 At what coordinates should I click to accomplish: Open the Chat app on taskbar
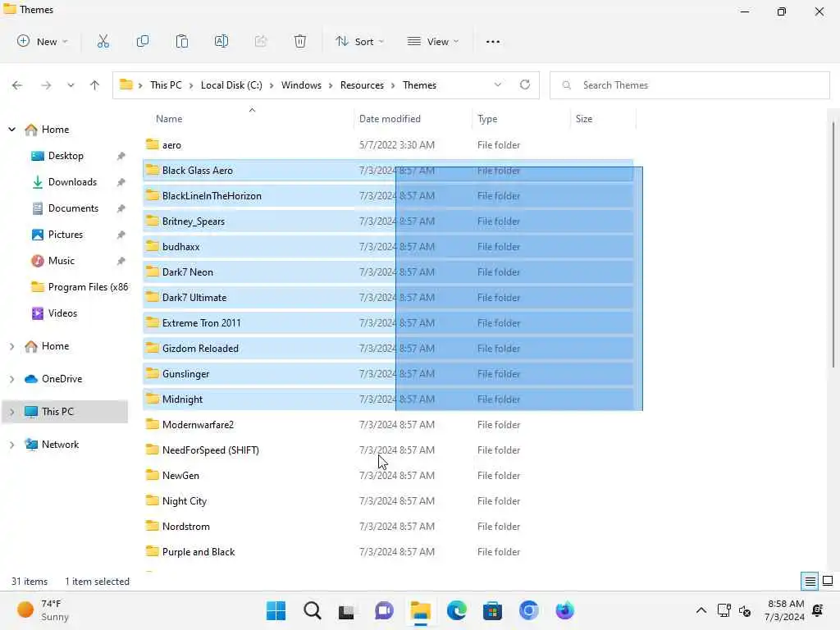click(384, 610)
